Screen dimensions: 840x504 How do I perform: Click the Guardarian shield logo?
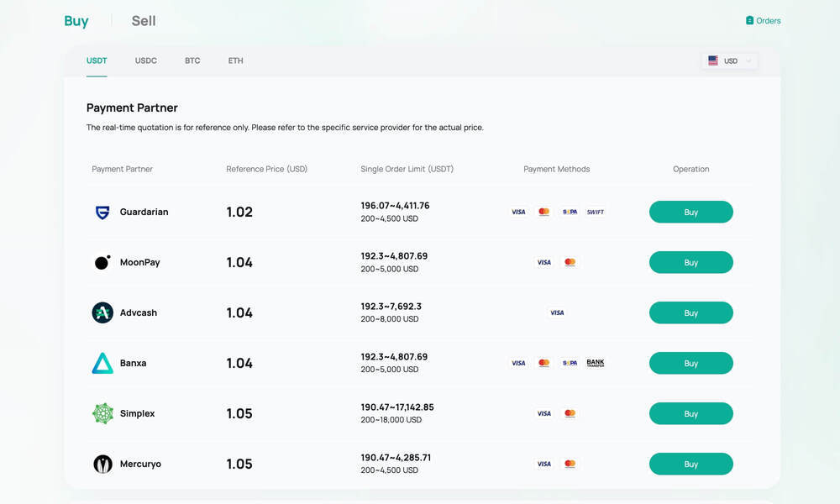(102, 212)
